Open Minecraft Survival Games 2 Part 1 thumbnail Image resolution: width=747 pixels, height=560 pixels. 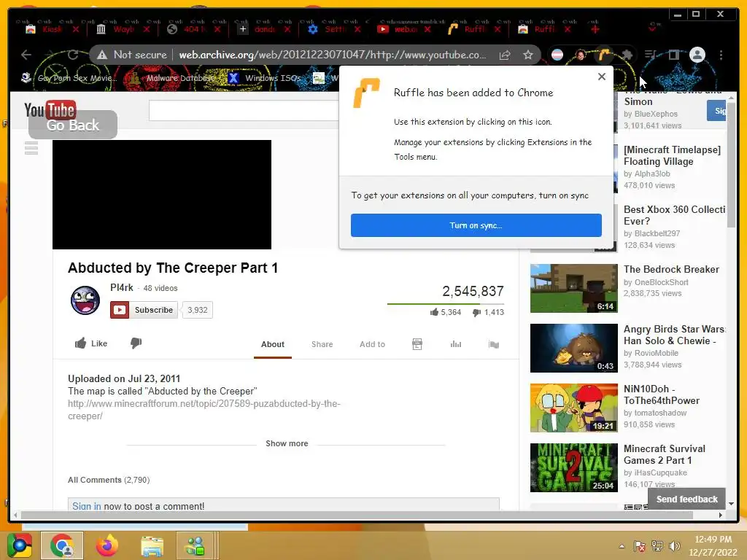[x=574, y=467]
